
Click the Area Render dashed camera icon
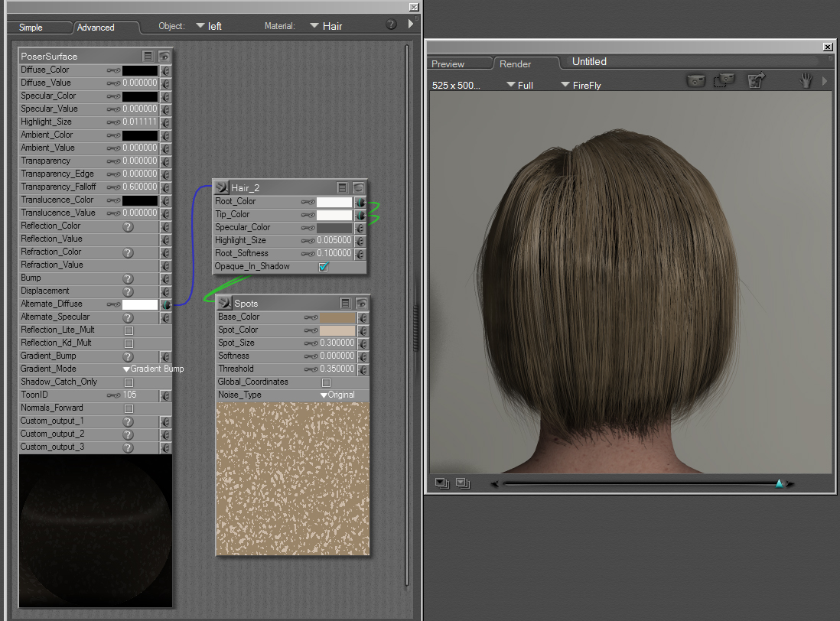click(724, 80)
